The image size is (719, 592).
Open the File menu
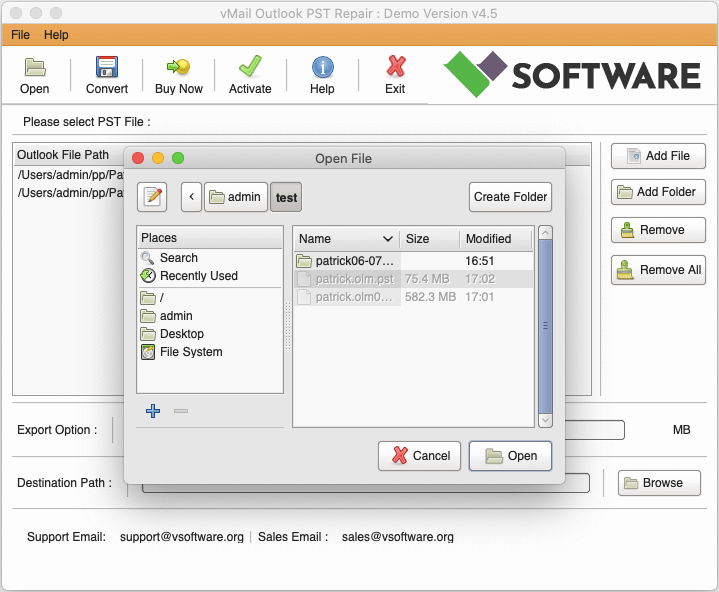[x=20, y=35]
